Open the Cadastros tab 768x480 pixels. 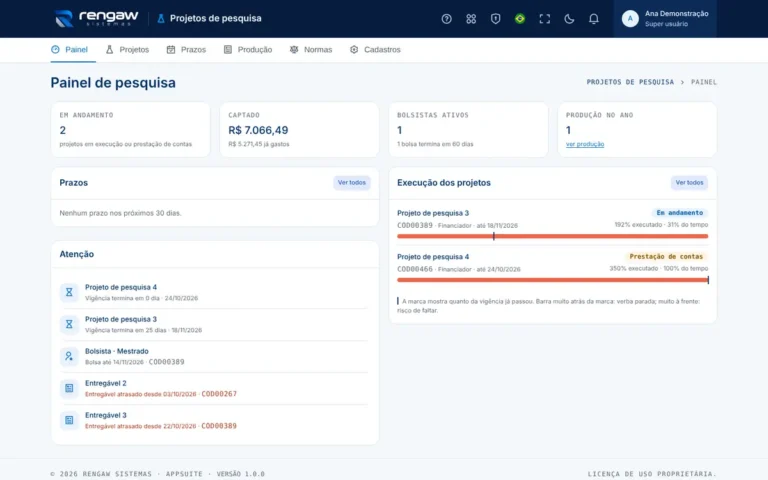point(375,49)
